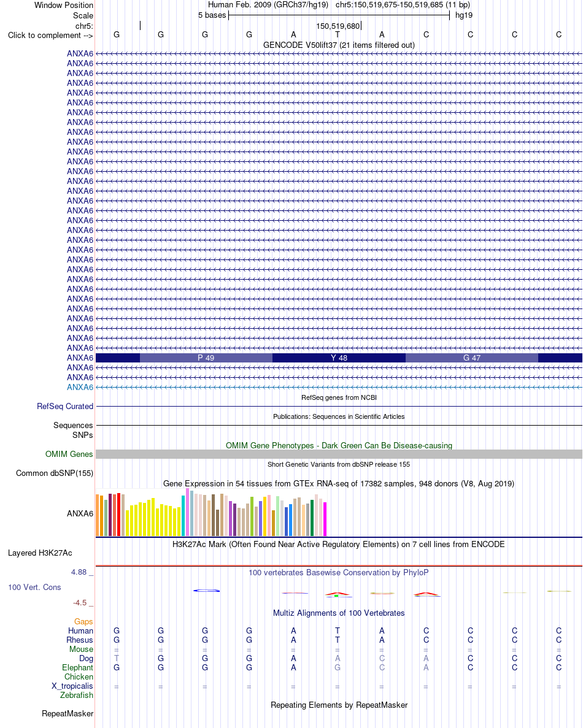Image resolution: width=583 pixels, height=728 pixels.
Task: Click ANXA6 label beside the codon row
Action: coord(80,358)
